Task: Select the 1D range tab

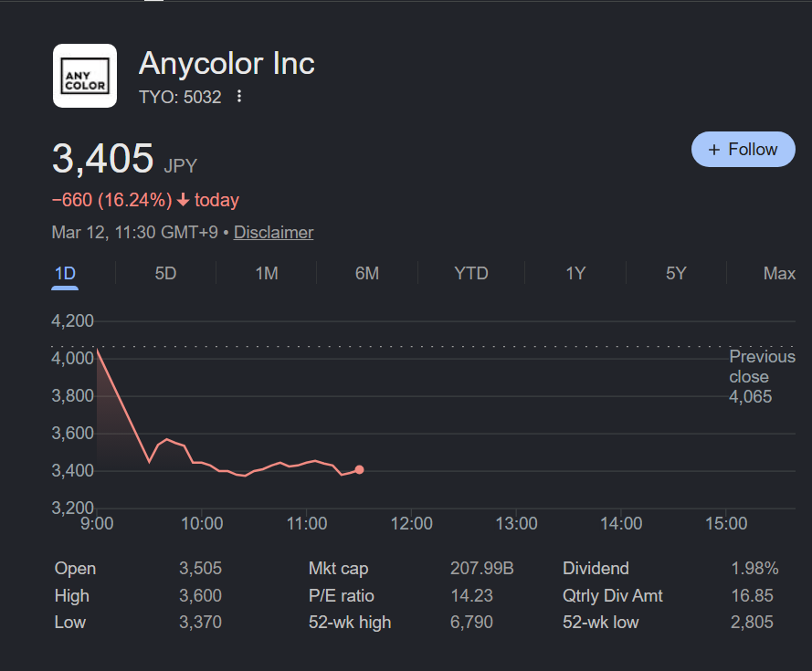Action: click(x=65, y=273)
